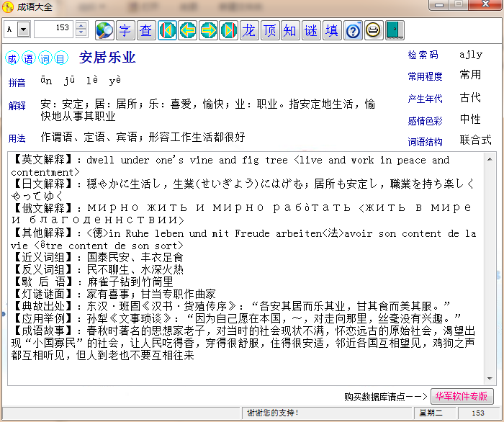
Task: Click the 目 circle label
Action: click(x=61, y=58)
